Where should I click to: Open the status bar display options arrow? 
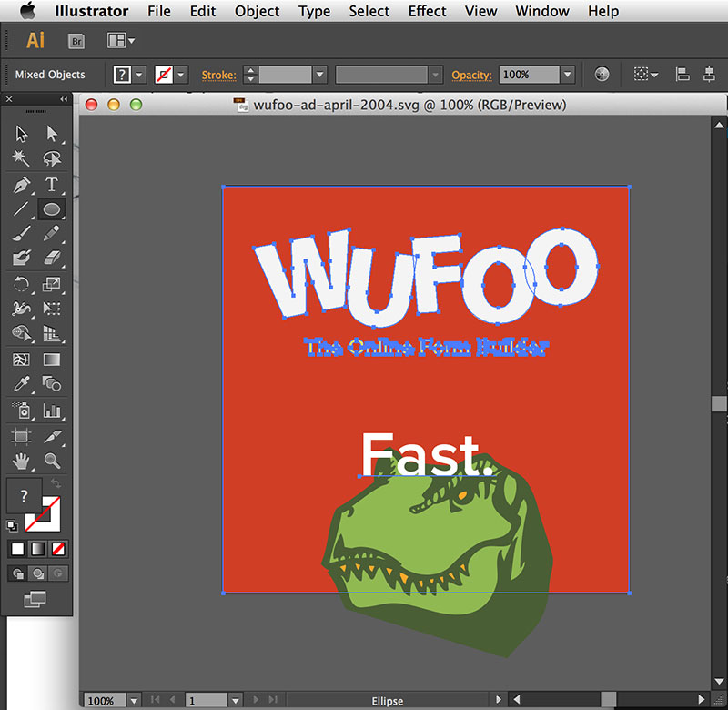click(498, 699)
